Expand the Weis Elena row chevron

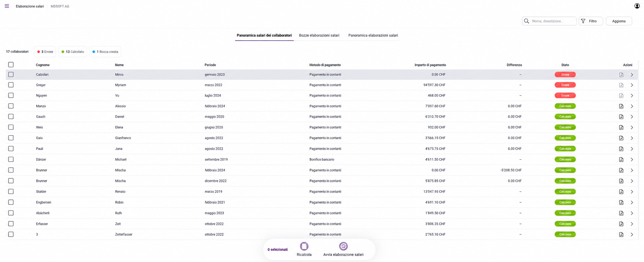coord(632,128)
